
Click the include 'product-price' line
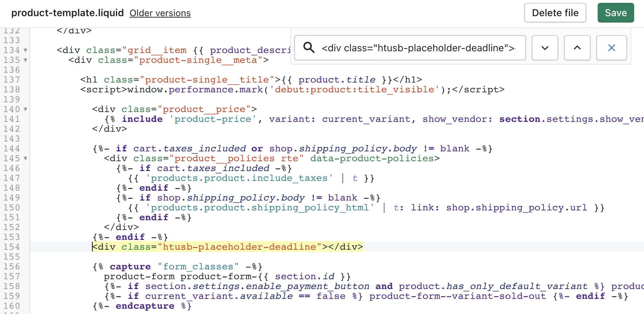(374, 119)
